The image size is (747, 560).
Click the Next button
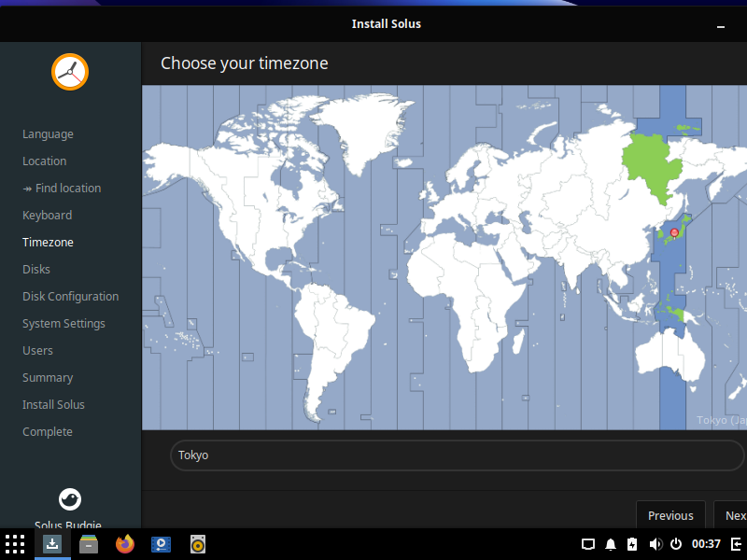pyautogui.click(x=730, y=515)
